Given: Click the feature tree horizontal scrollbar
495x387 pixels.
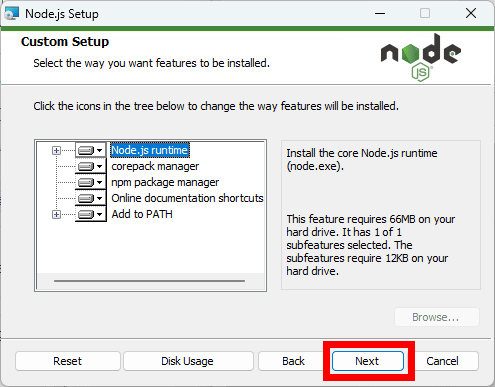Looking at the screenshot, I should (x=149, y=281).
